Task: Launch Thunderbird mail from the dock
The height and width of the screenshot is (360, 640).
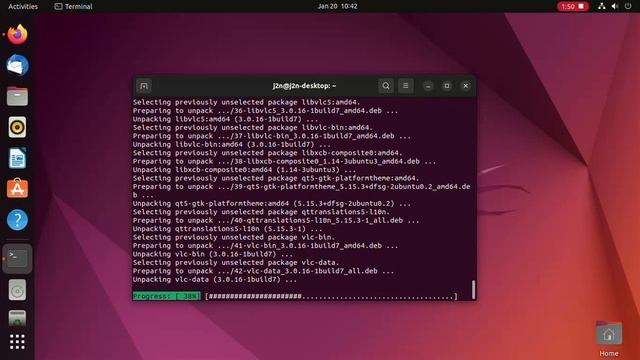Action: (x=17, y=65)
